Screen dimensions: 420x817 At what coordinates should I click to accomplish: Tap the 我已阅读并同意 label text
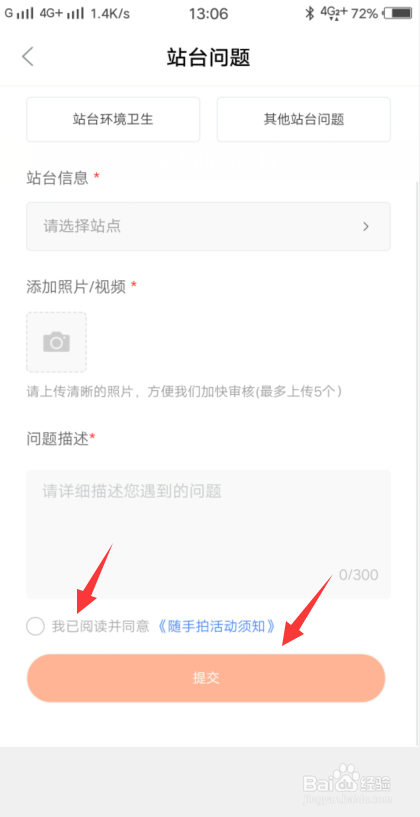point(101,626)
